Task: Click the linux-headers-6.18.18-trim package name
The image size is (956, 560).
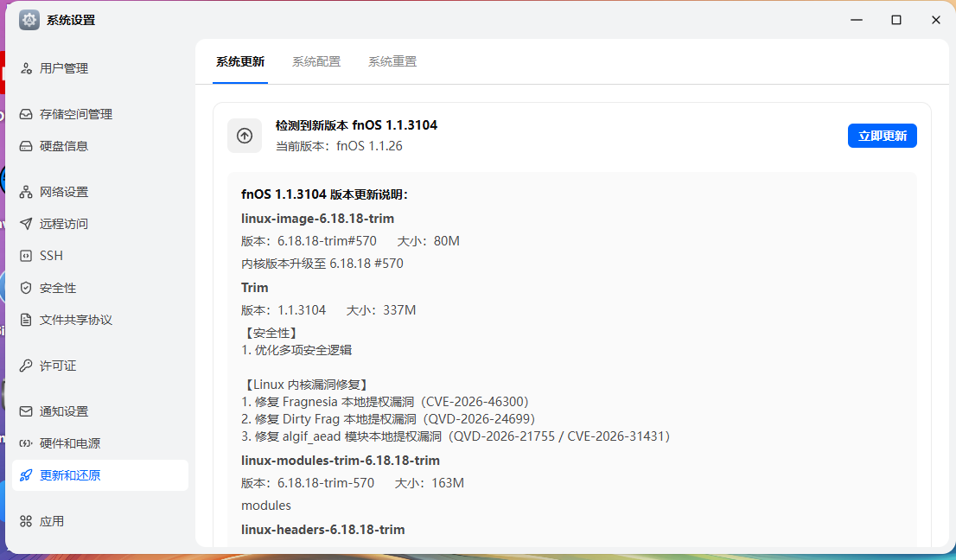Action: click(x=322, y=530)
